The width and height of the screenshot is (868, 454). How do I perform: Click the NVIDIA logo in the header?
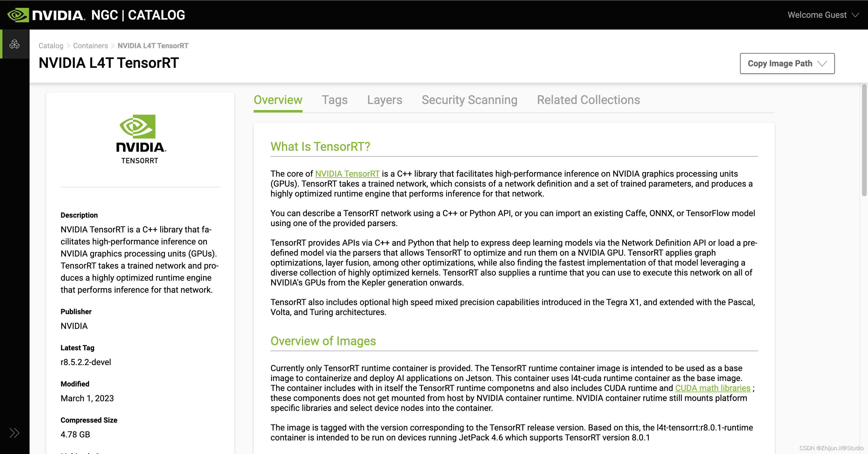(46, 15)
